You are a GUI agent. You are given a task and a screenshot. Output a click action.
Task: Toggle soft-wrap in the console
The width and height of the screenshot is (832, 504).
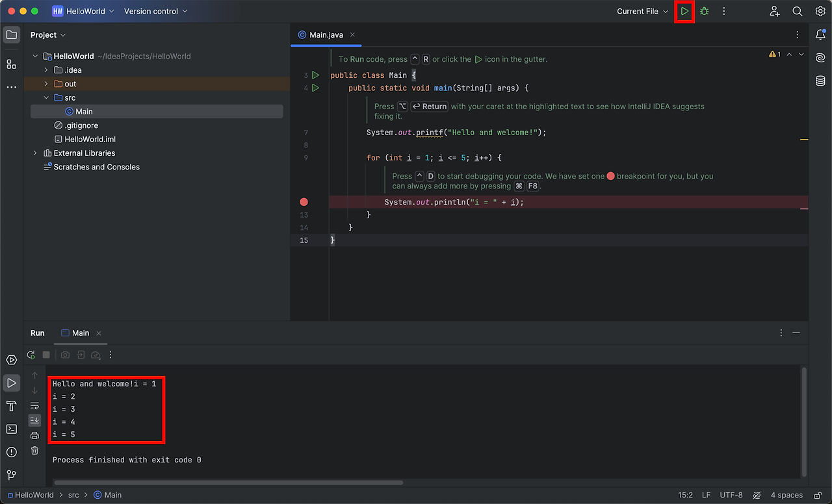pos(35,405)
